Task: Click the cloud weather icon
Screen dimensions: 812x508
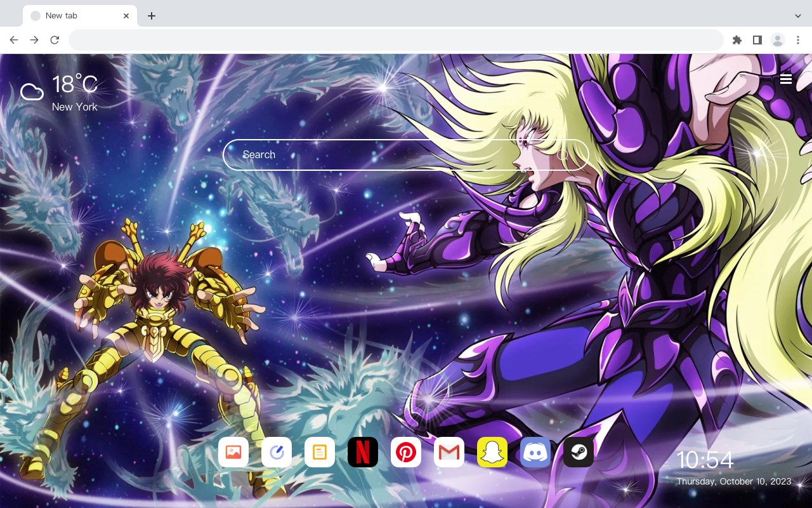Action: 32,92
